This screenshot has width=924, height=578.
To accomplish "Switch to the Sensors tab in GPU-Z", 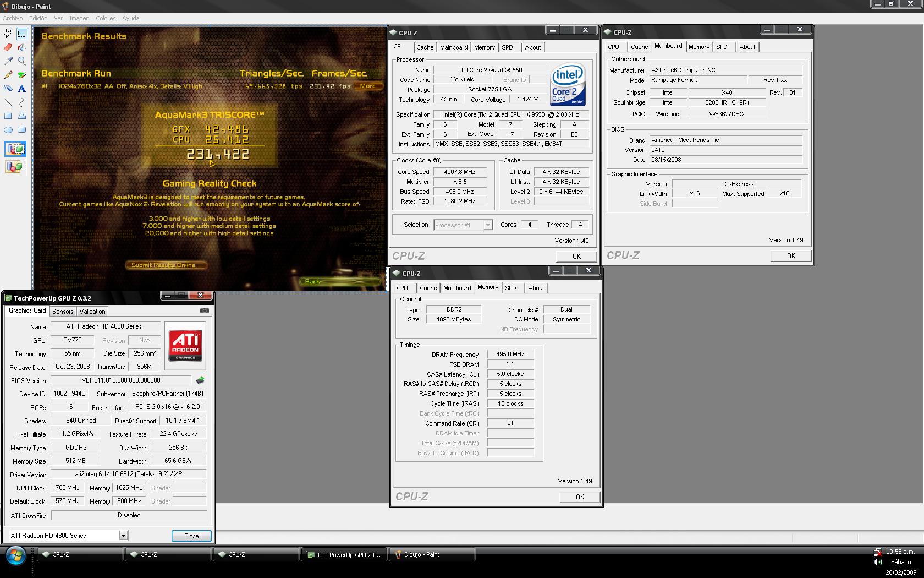I will [63, 312].
